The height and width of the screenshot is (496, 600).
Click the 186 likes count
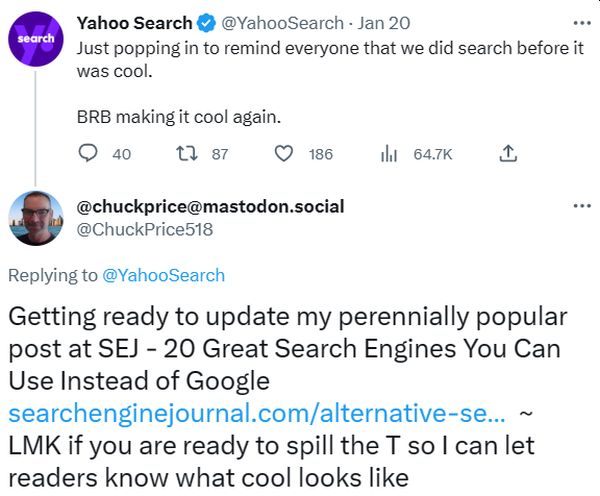coord(321,154)
